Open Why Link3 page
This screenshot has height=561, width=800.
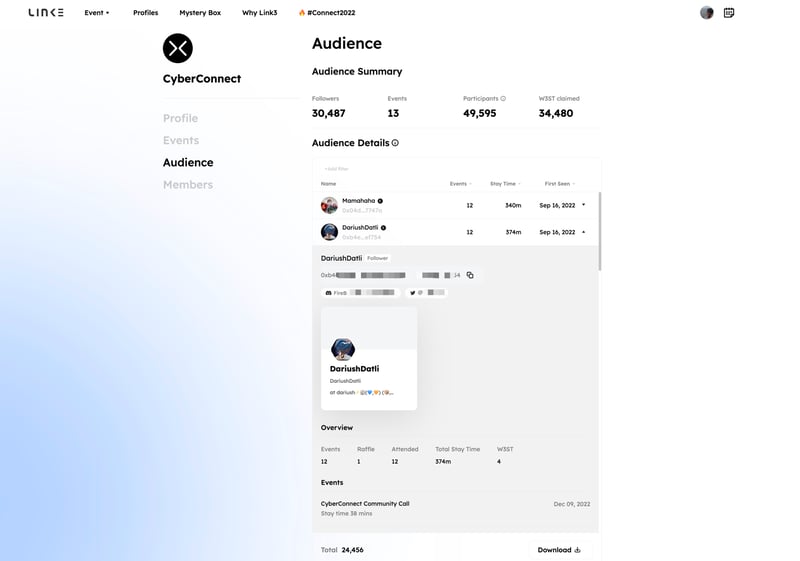pos(259,13)
